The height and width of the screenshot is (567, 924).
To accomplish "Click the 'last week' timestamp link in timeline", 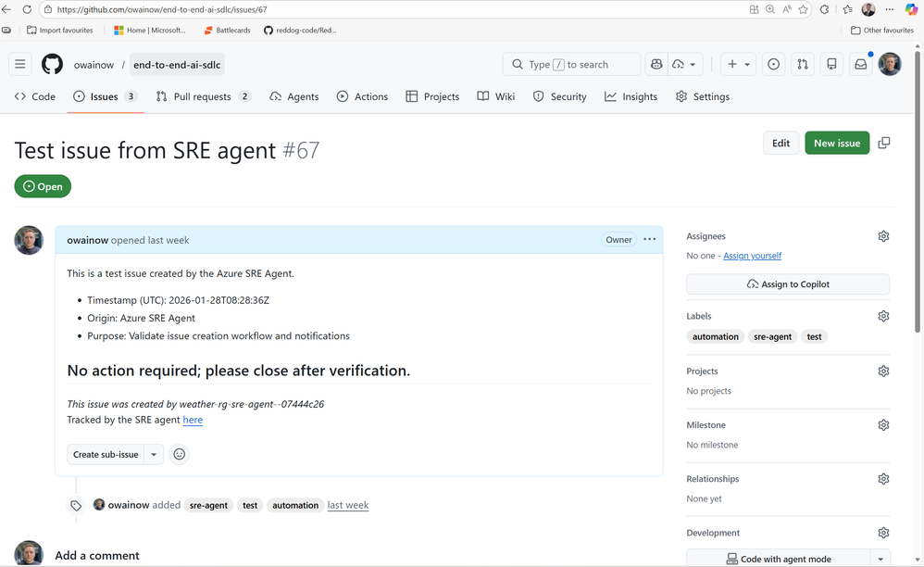I will [x=348, y=505].
